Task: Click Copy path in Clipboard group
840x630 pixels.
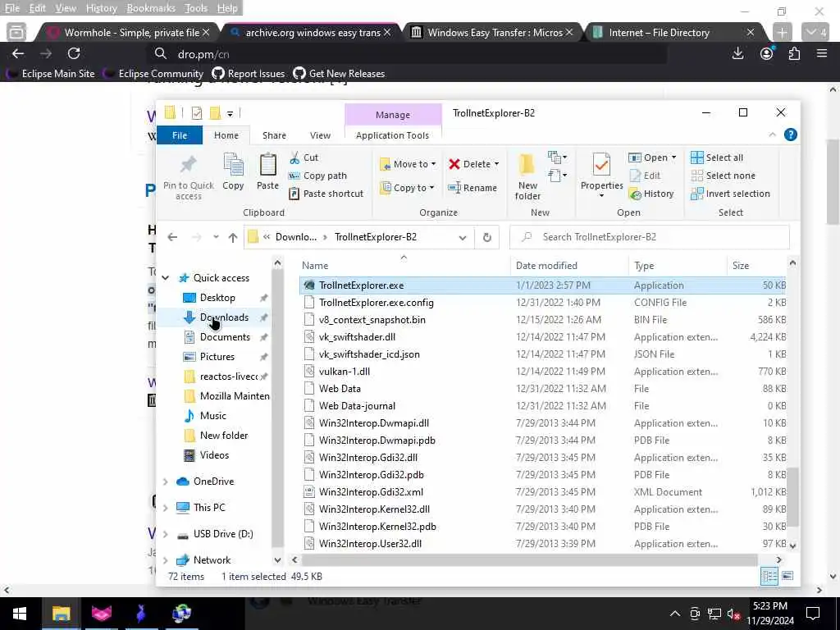Action: click(x=317, y=176)
